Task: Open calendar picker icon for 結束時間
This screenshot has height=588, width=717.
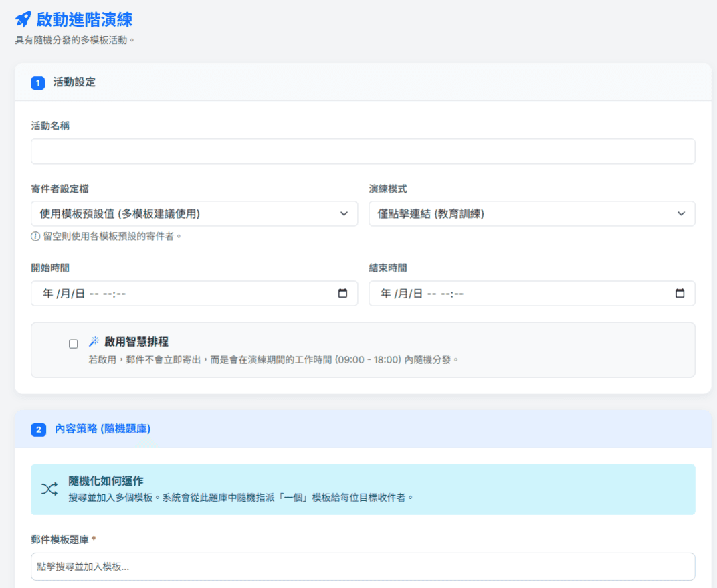Action: (x=680, y=293)
